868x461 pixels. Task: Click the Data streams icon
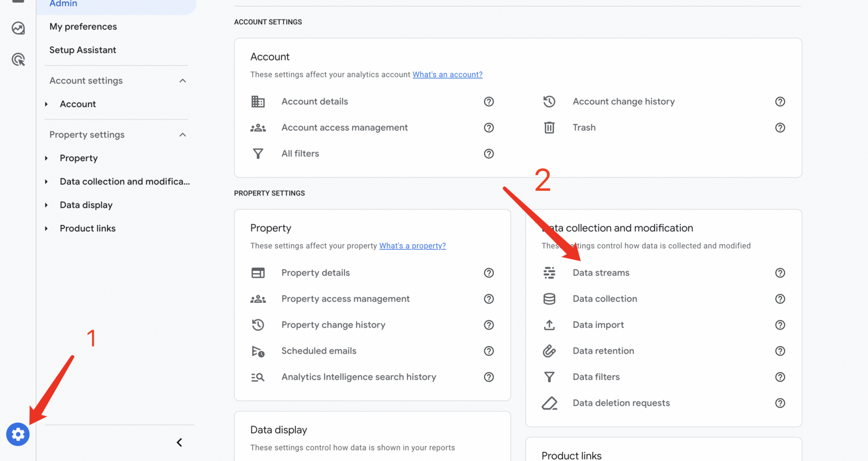[549, 273]
